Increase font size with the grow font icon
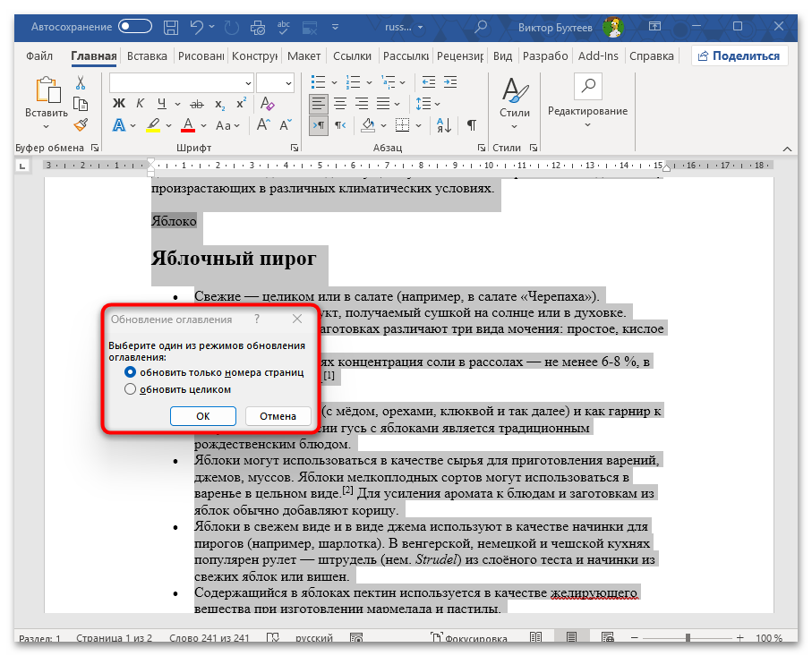The width and height of the screenshot is (812, 656). point(263,124)
